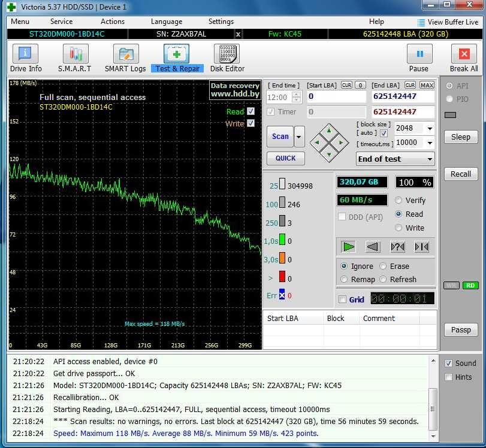Open the Disk Editor
486x448 pixels.
pyautogui.click(x=228, y=58)
